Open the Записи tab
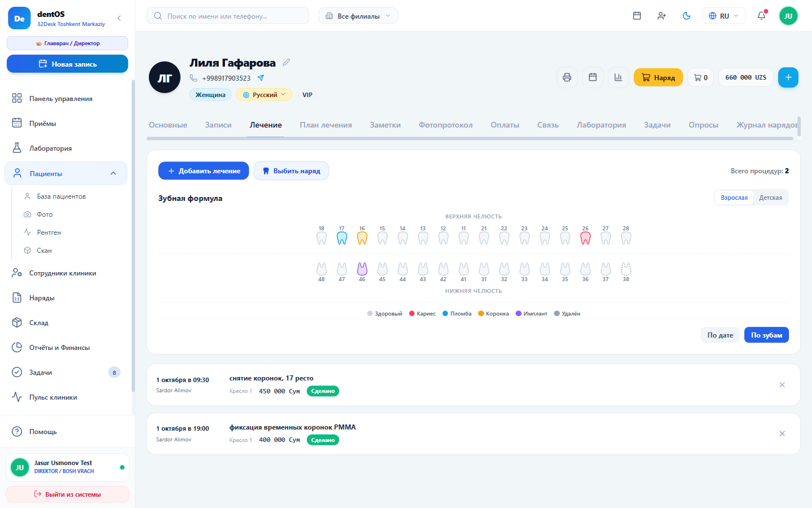The image size is (812, 508). click(218, 125)
